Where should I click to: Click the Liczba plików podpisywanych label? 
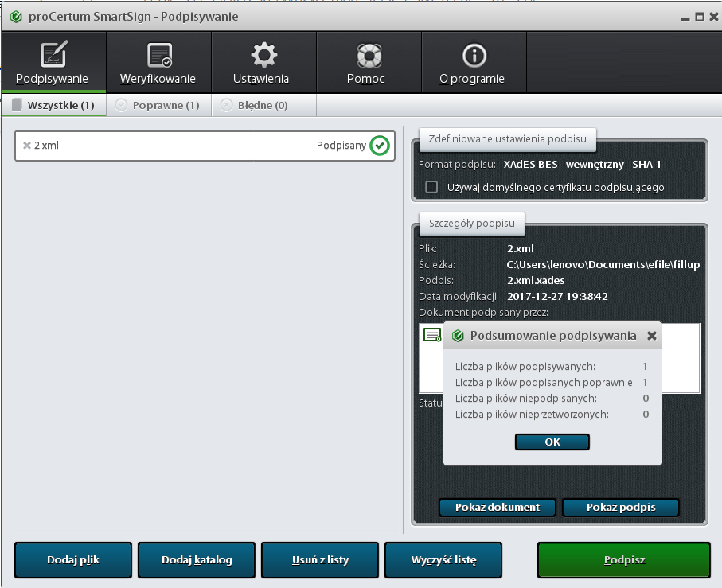(525, 366)
